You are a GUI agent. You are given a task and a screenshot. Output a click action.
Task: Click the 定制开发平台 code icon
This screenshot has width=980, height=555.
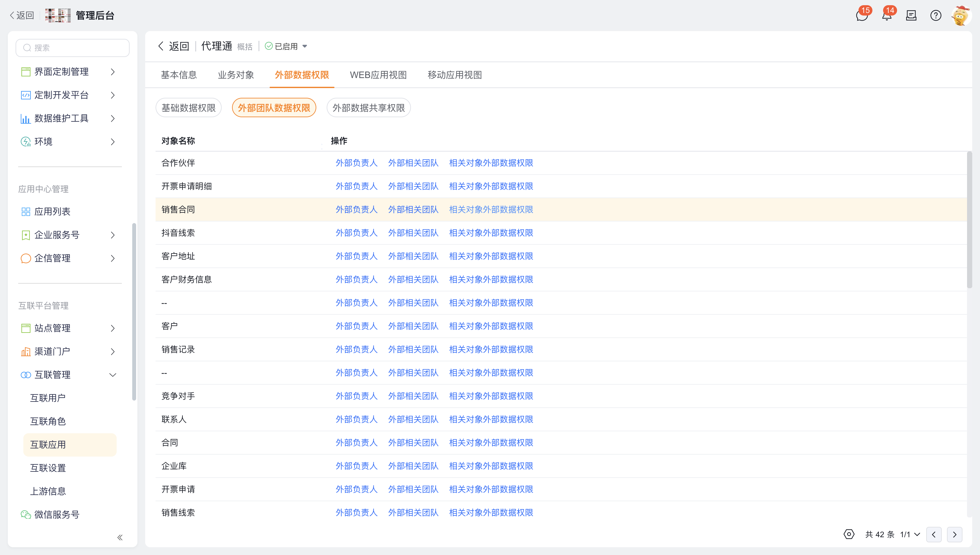click(26, 95)
